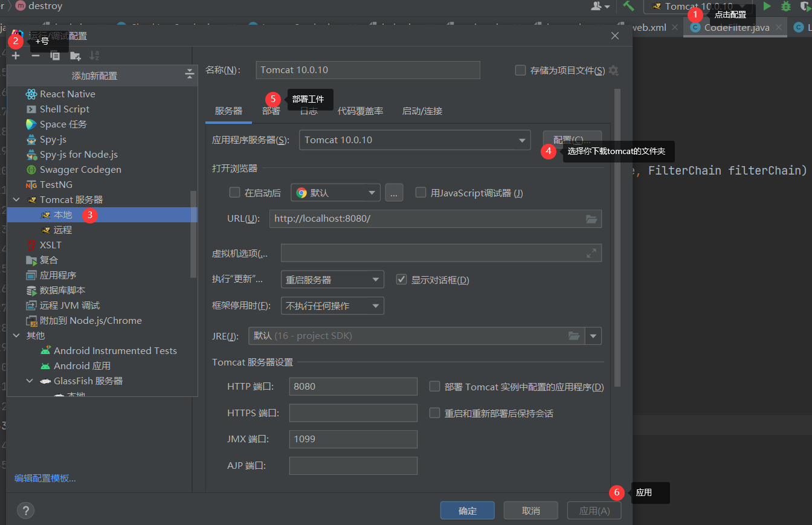Open the 框架停用时 dropdown
This screenshot has height=525, width=812.
pos(332,306)
